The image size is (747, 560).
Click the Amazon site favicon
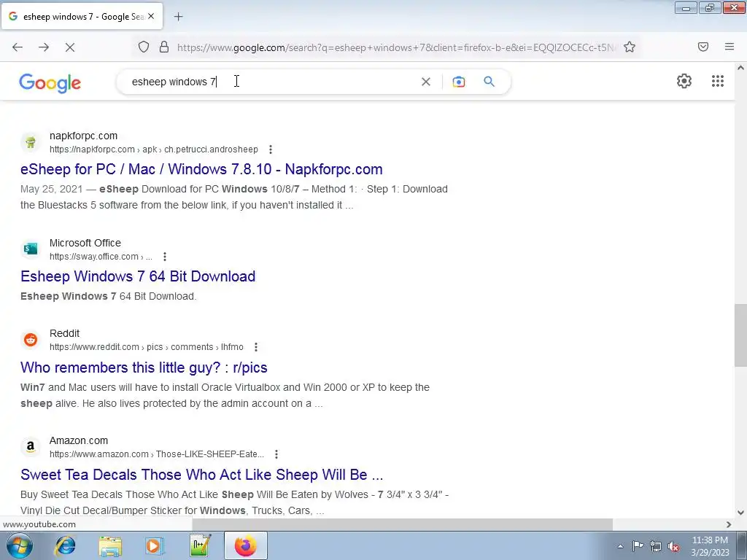tap(31, 447)
